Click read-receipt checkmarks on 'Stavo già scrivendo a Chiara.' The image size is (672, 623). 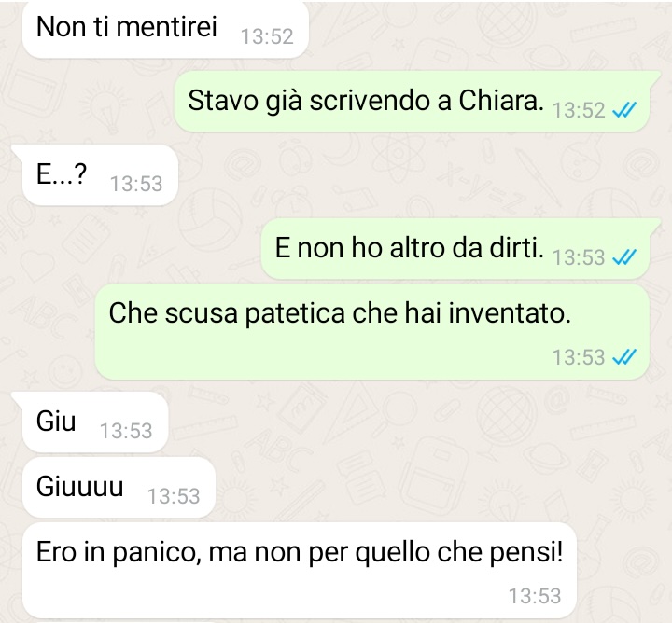point(624,110)
